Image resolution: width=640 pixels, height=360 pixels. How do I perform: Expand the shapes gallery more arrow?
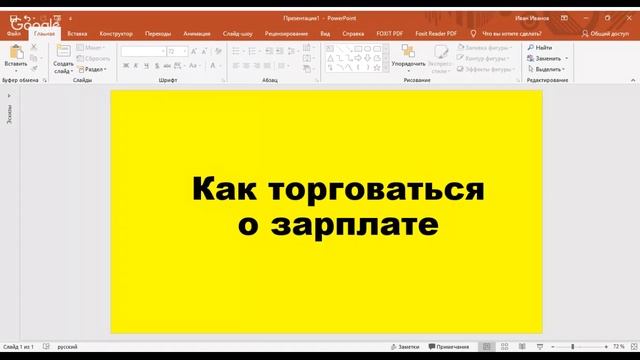[386, 68]
